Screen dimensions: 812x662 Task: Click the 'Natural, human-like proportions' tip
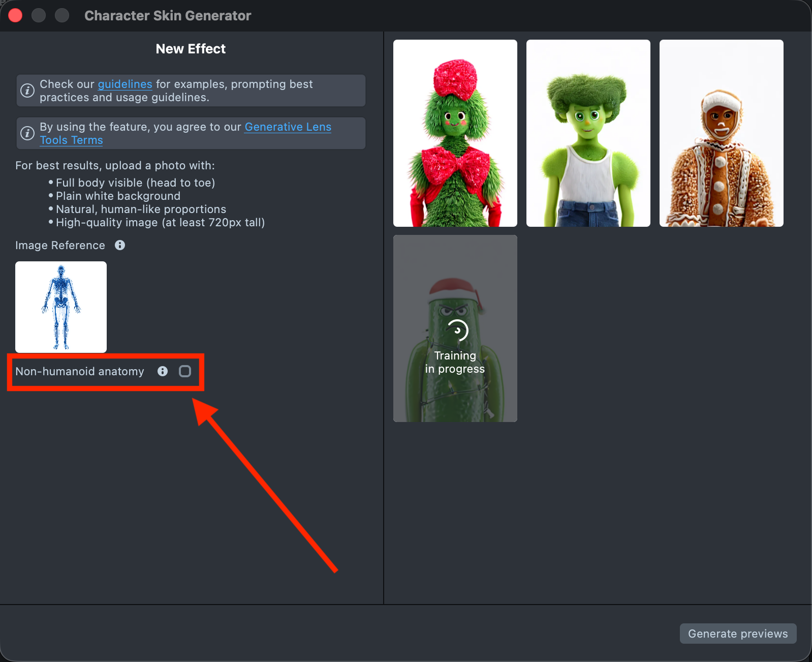point(141,209)
